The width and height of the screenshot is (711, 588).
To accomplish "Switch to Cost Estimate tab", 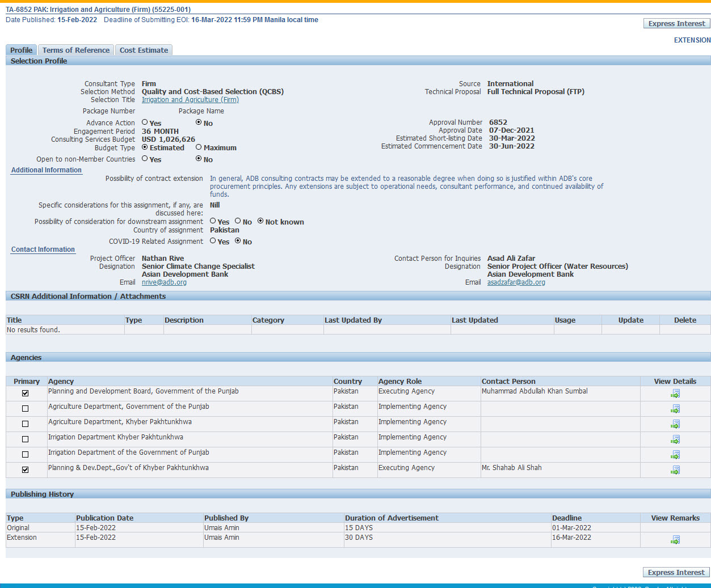I will pos(144,50).
